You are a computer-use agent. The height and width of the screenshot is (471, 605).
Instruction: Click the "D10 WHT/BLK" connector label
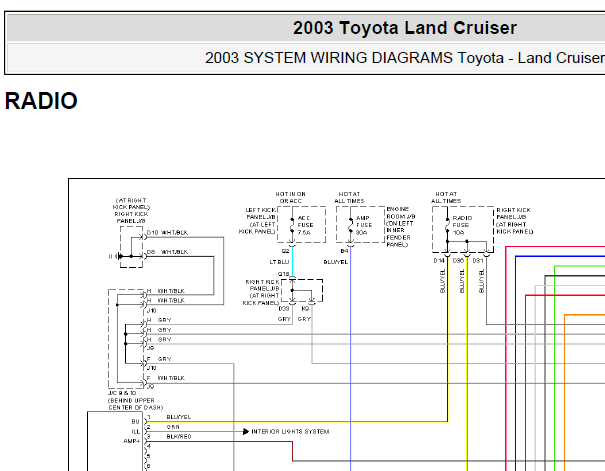(167, 233)
